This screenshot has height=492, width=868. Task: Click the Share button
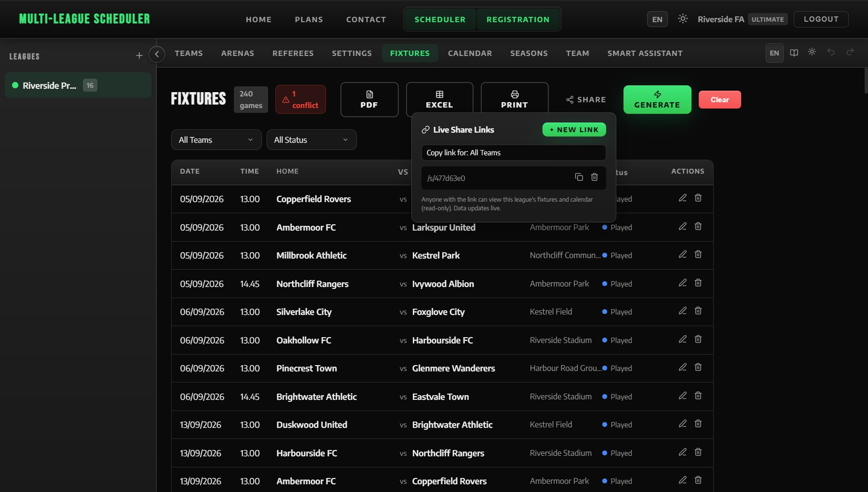click(586, 99)
